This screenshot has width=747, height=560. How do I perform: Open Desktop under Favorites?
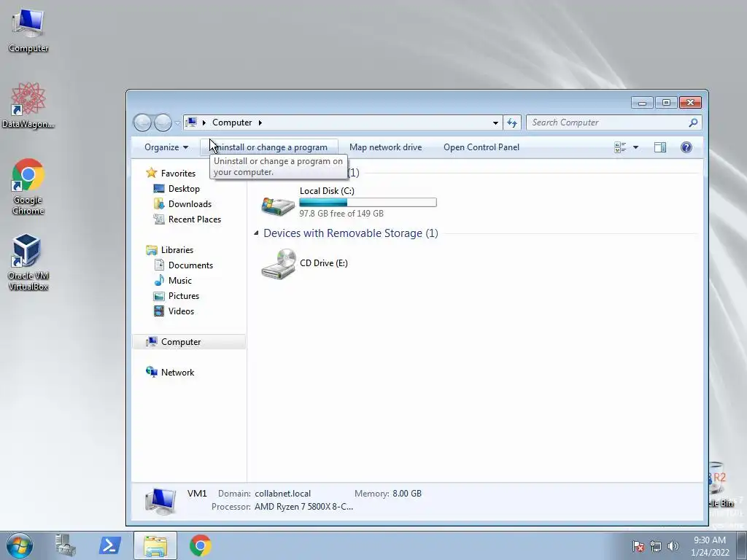click(x=184, y=189)
